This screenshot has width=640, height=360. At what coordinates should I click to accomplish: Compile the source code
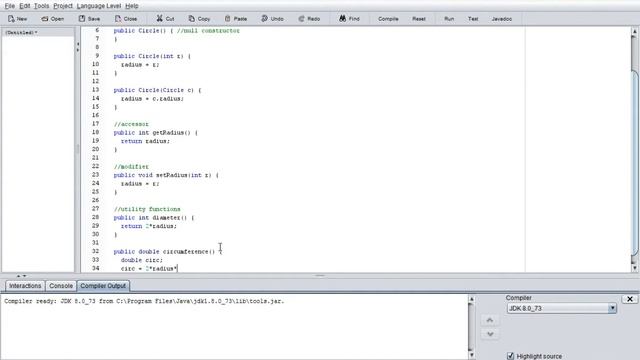[388, 19]
